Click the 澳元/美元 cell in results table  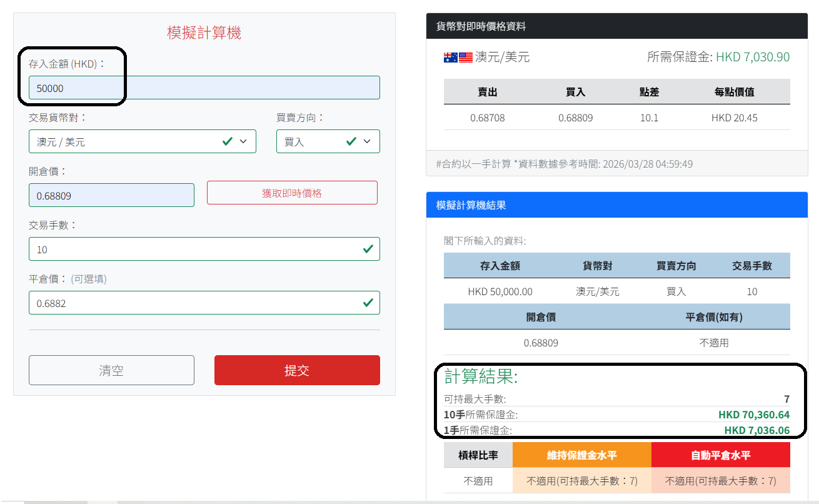pyautogui.click(x=597, y=291)
